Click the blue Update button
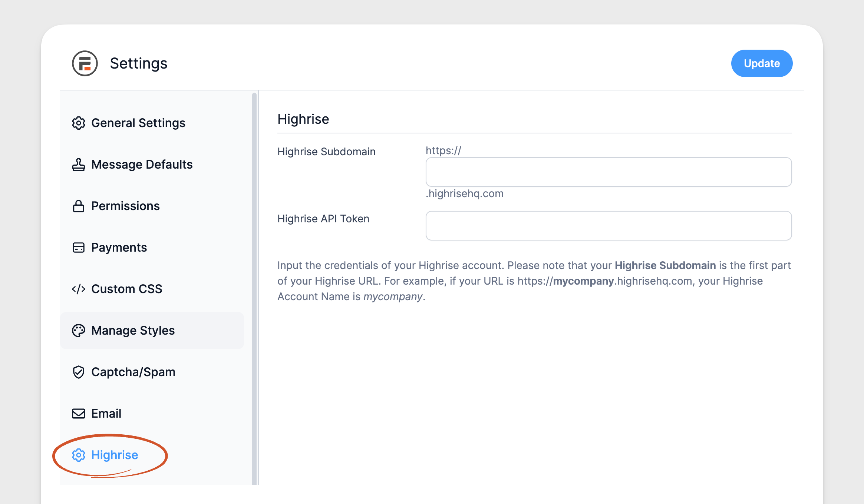864x504 pixels. 762,63
